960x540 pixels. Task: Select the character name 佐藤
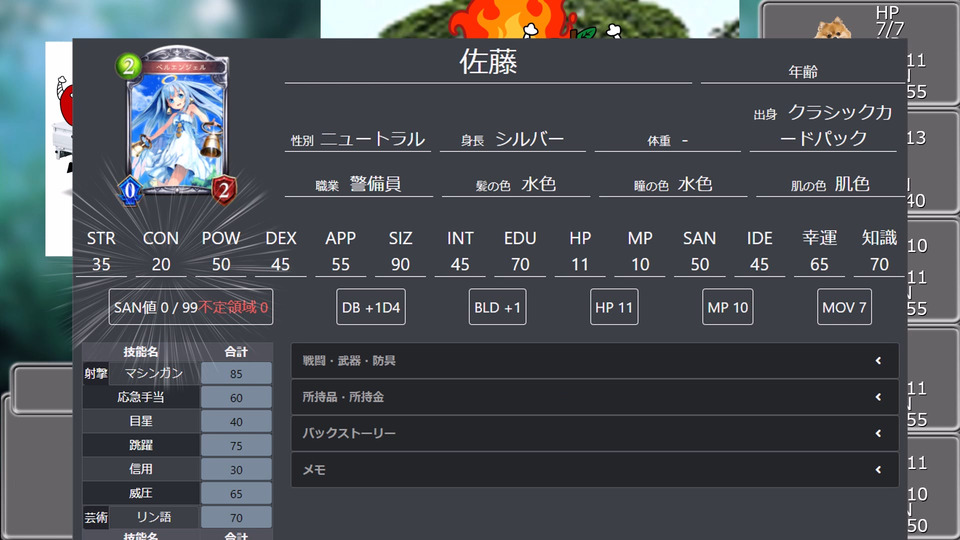pos(489,62)
